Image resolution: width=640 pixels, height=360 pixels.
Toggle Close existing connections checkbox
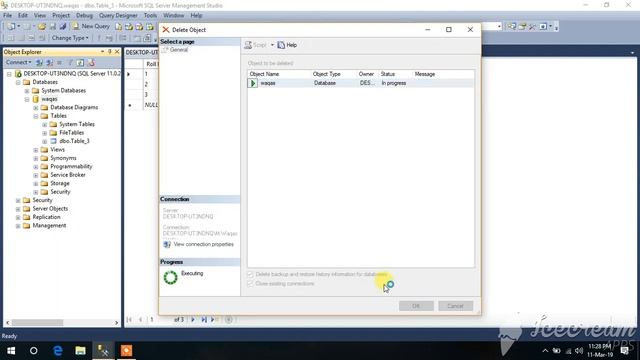click(250, 284)
